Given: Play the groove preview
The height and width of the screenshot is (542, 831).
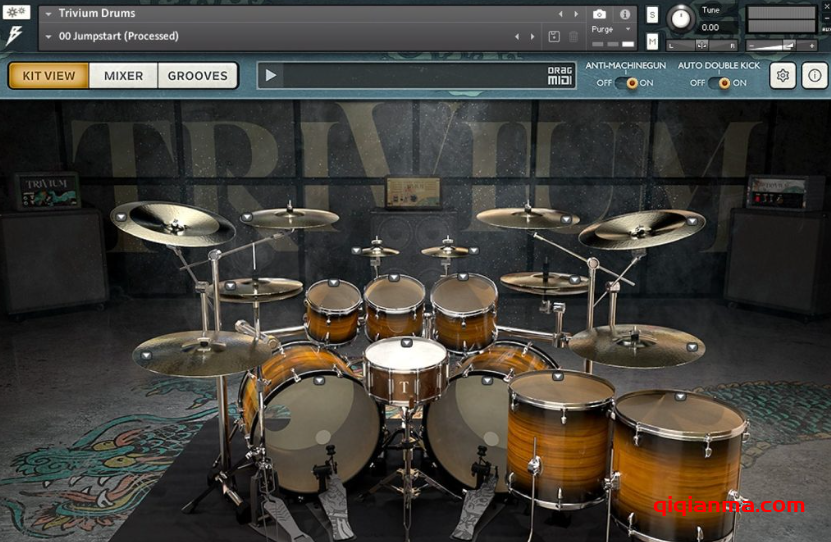Looking at the screenshot, I should pyautogui.click(x=270, y=75).
